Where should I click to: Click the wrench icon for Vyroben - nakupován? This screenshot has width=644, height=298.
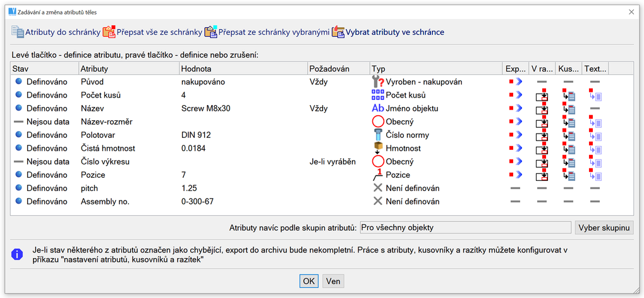[x=377, y=82]
